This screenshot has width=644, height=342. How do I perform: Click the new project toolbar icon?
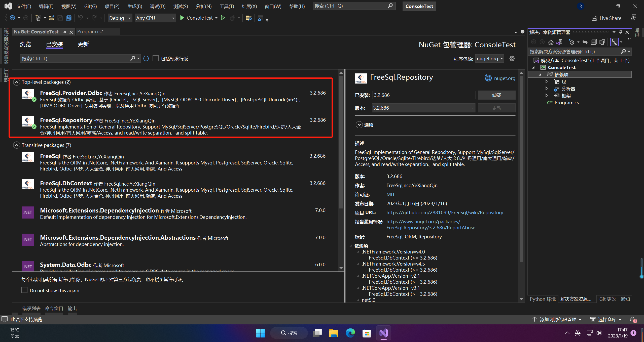(38, 18)
